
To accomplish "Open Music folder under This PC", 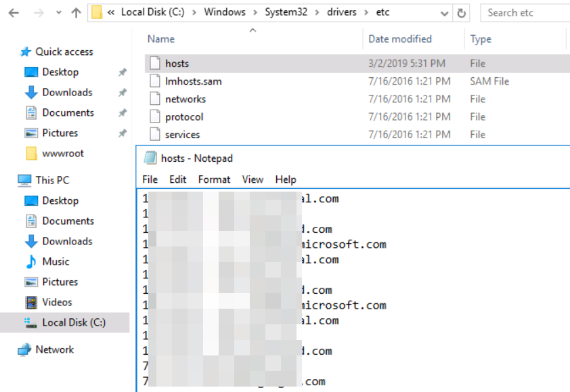I will [x=56, y=262].
